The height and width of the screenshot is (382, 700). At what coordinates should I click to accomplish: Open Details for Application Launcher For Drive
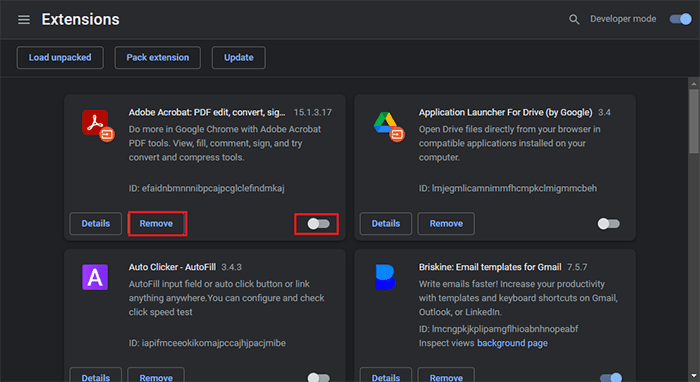point(386,224)
